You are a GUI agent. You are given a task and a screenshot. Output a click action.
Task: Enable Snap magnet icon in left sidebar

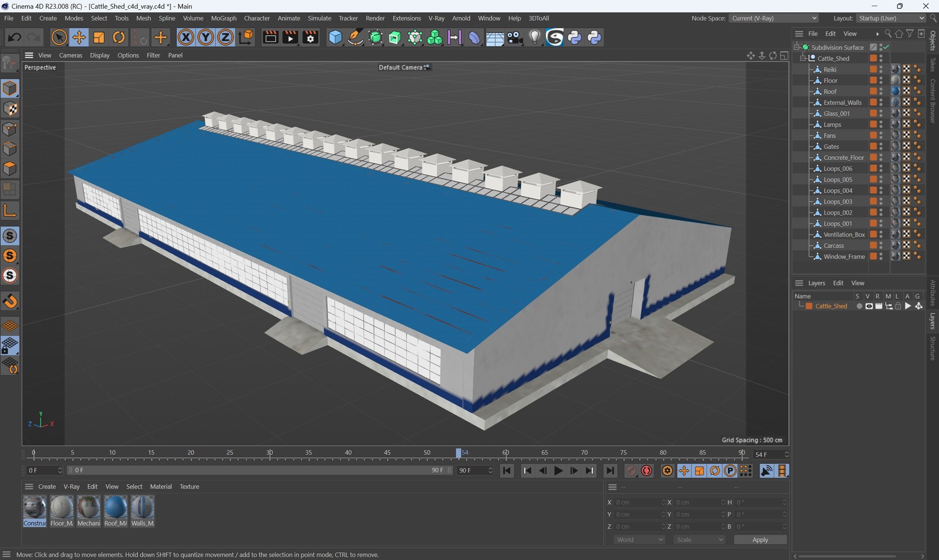[x=10, y=301]
